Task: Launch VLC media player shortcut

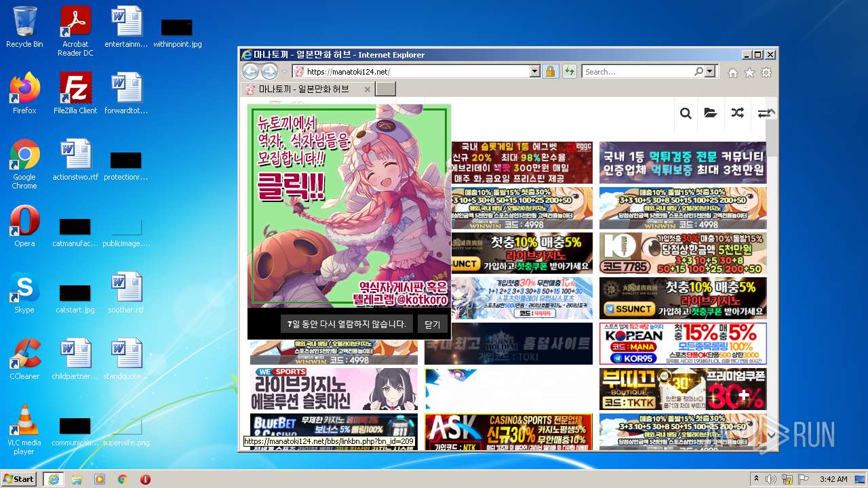Action: tap(24, 429)
